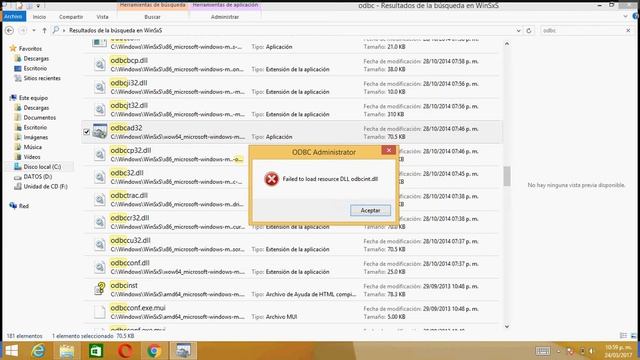Open the Windows Start button
The width and height of the screenshot is (640, 360).
click(11, 351)
